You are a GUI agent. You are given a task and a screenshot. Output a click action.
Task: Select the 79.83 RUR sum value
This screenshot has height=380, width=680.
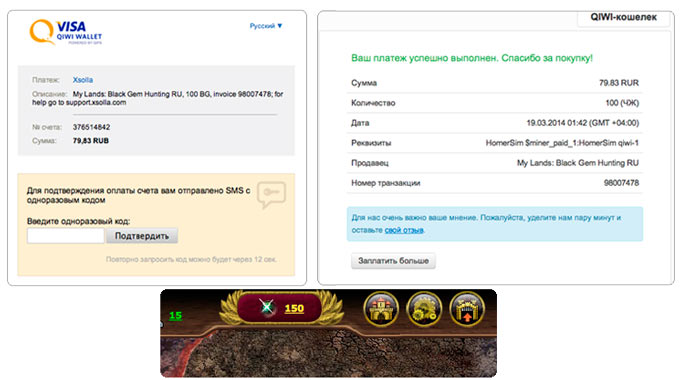(619, 83)
